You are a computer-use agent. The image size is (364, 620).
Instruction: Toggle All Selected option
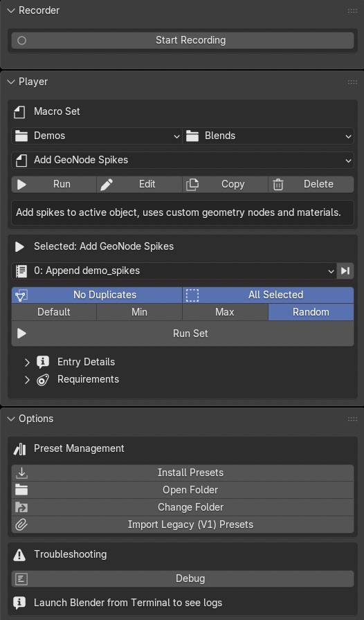(x=269, y=295)
